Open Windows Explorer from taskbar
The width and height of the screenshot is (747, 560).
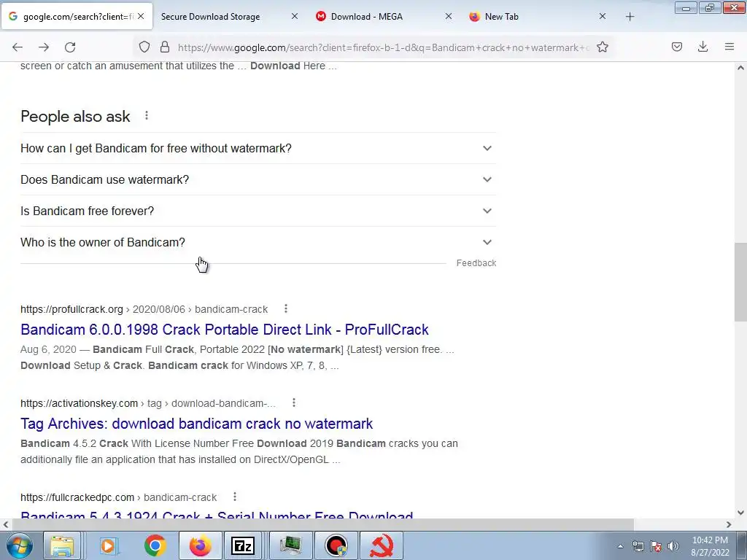point(62,545)
